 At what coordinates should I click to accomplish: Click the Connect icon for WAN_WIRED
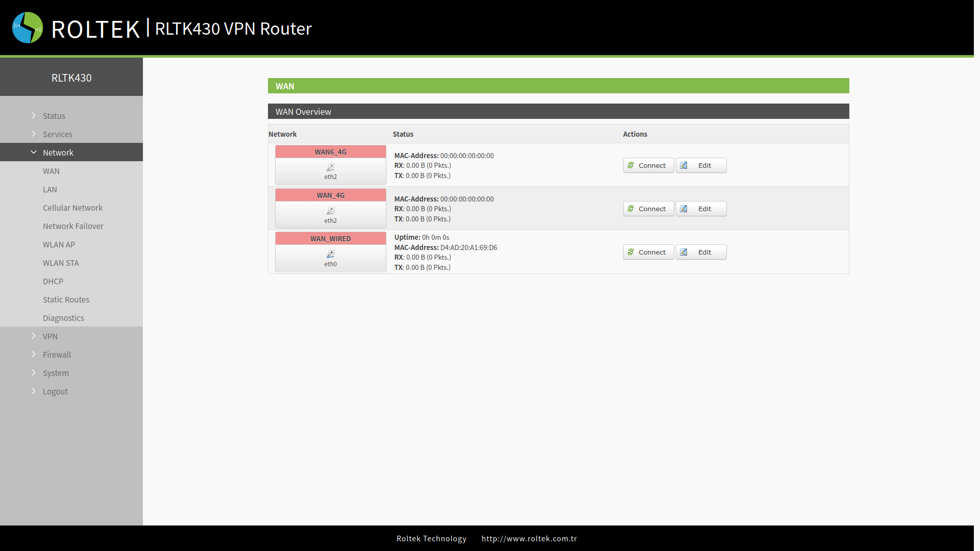coord(631,252)
